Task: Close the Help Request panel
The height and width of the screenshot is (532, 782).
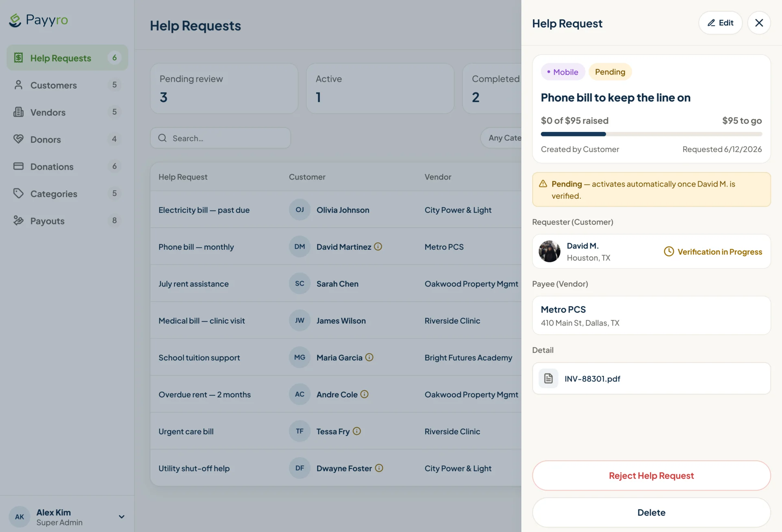Action: [759, 23]
